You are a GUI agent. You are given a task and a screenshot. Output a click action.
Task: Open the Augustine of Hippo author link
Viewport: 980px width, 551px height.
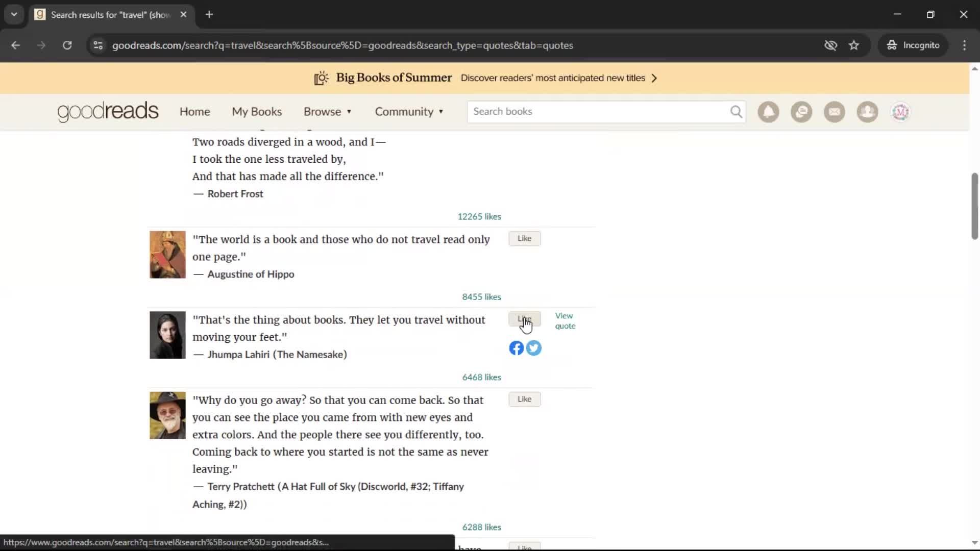click(x=251, y=274)
